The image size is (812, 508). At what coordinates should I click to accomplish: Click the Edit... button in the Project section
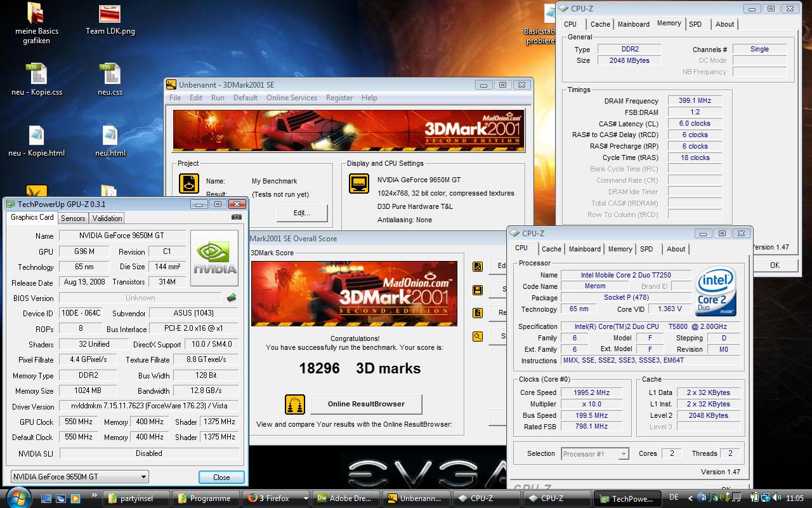pos(302,213)
